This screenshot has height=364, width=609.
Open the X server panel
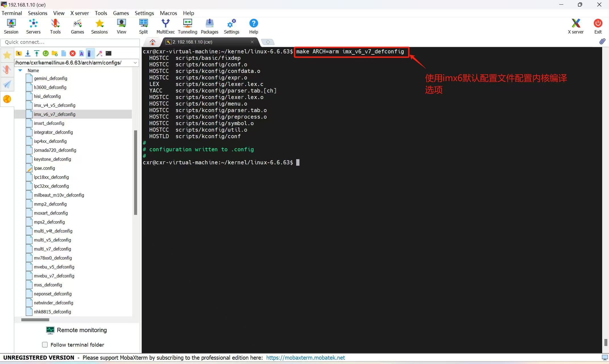coord(576,26)
